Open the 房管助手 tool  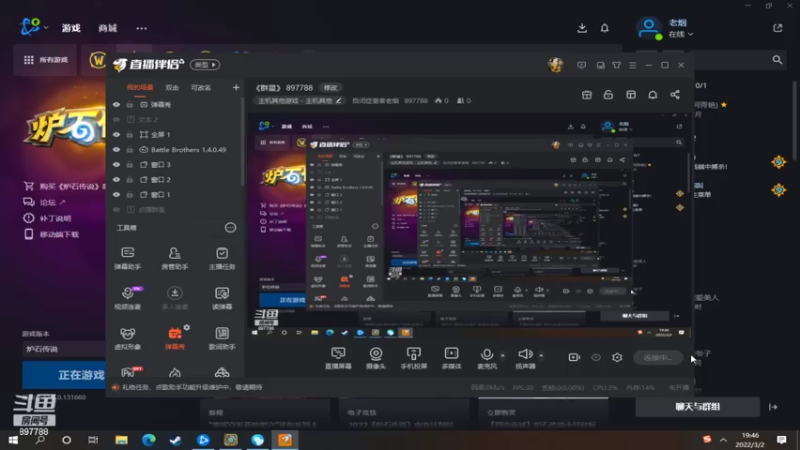pos(174,258)
